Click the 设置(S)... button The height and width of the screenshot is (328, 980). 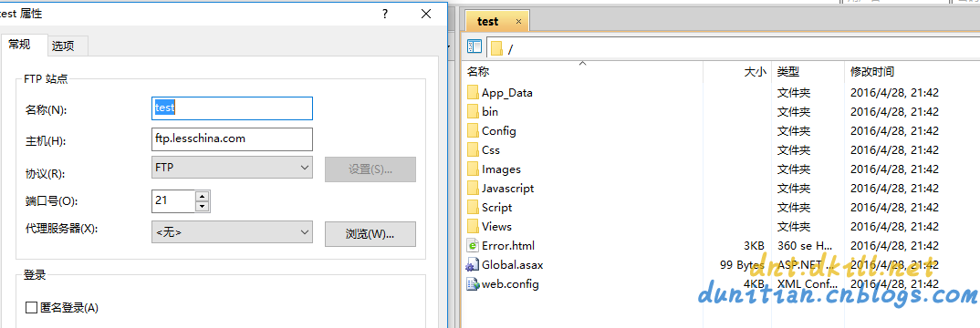click(x=370, y=169)
